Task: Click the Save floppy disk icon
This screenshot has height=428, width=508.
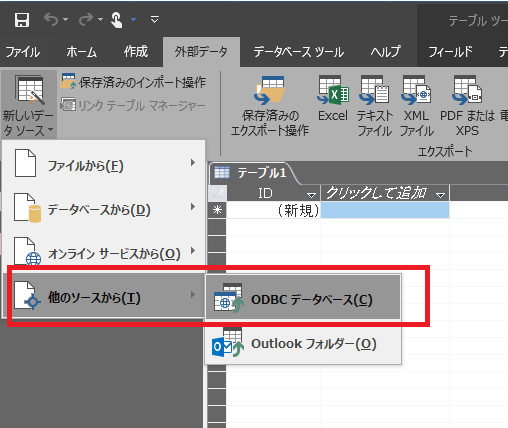Action: click(x=22, y=20)
